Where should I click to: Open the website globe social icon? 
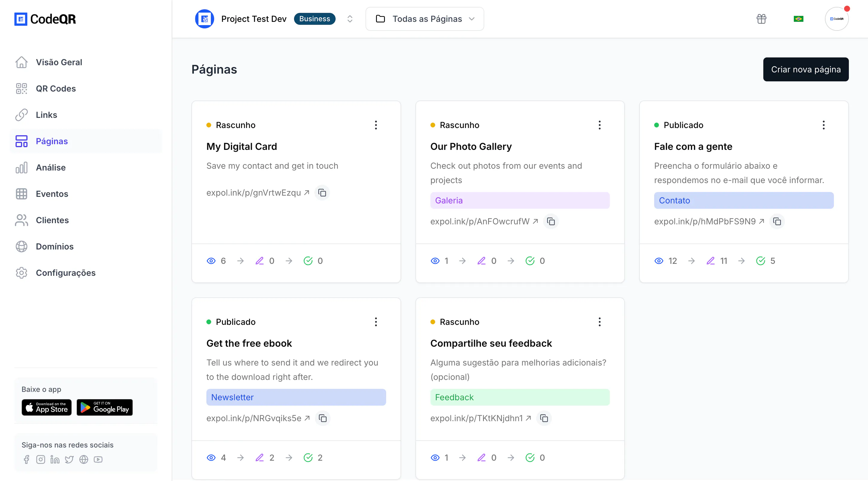click(83, 459)
